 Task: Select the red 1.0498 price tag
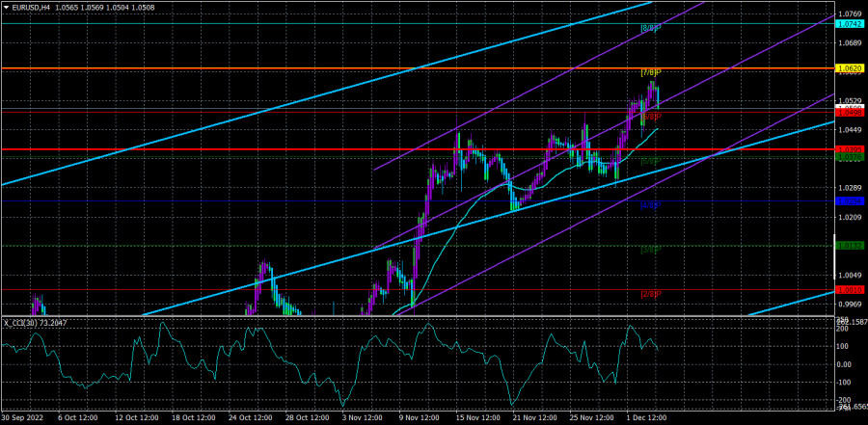point(850,113)
